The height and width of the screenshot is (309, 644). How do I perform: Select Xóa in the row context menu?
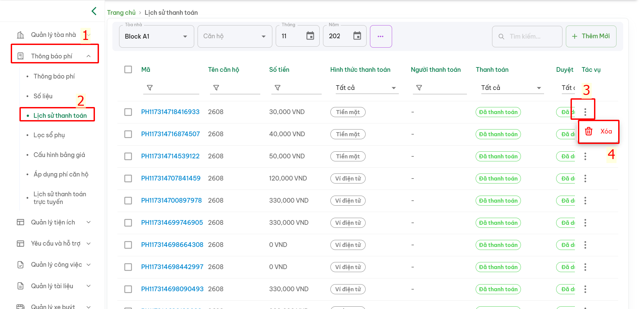pos(599,132)
